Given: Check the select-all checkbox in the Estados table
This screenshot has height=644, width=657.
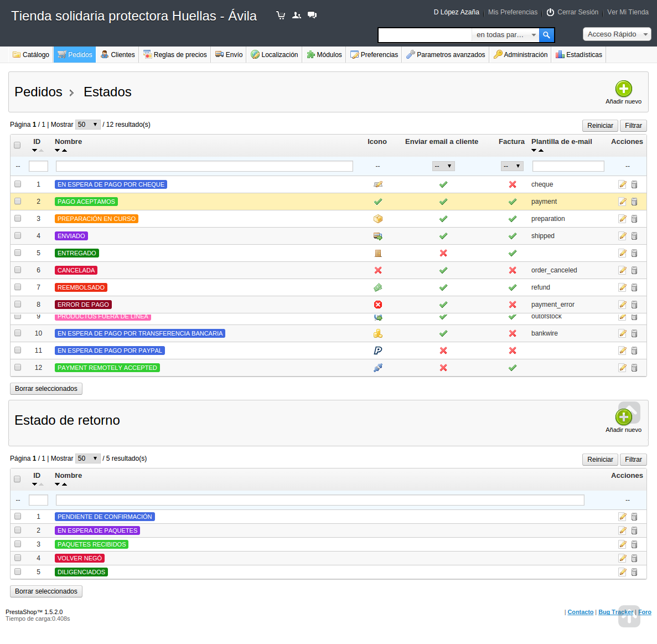Looking at the screenshot, I should click(17, 145).
